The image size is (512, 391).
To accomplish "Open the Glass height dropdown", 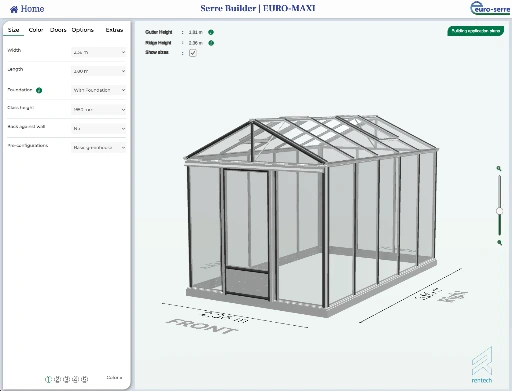I will [x=99, y=109].
